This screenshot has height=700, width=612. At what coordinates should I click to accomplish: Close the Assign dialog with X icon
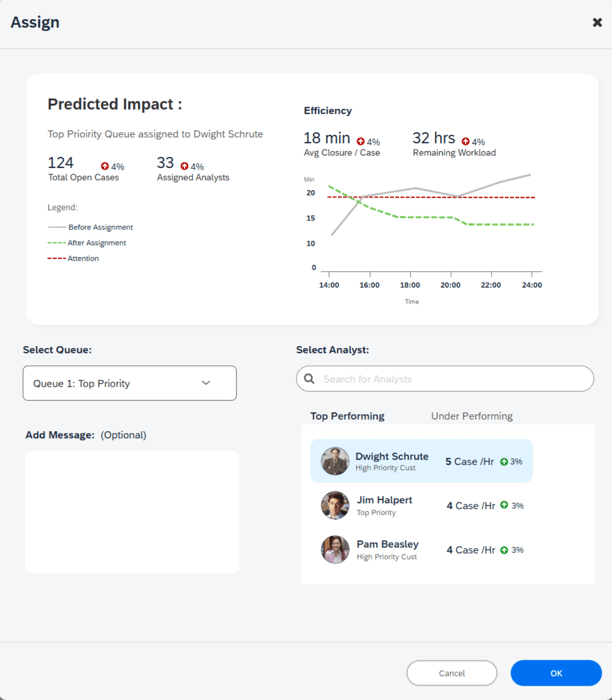point(597,22)
